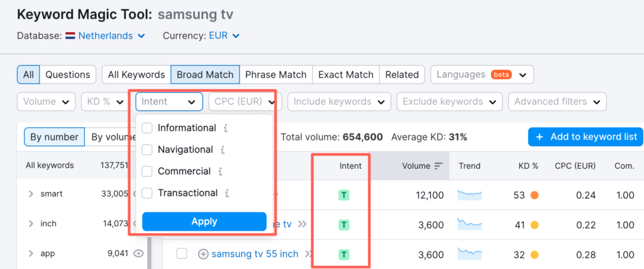The image size is (644, 269).
Task: Switch to Phrase Match tab
Action: (275, 74)
